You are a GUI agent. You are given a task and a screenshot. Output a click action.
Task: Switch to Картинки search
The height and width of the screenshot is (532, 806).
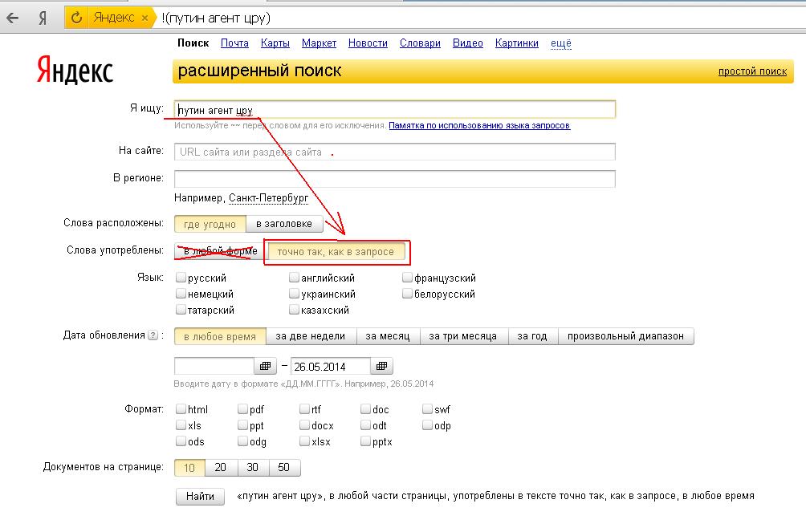[x=517, y=43]
